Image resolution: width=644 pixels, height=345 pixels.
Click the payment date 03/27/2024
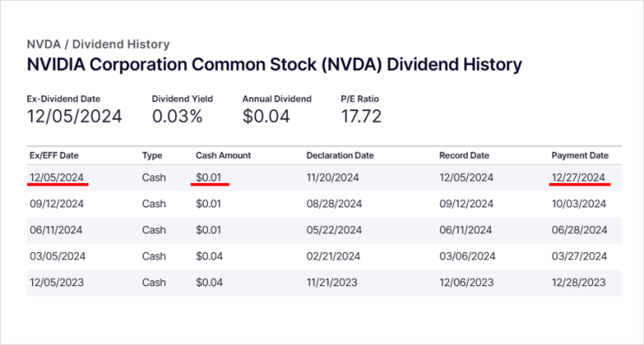(x=579, y=257)
